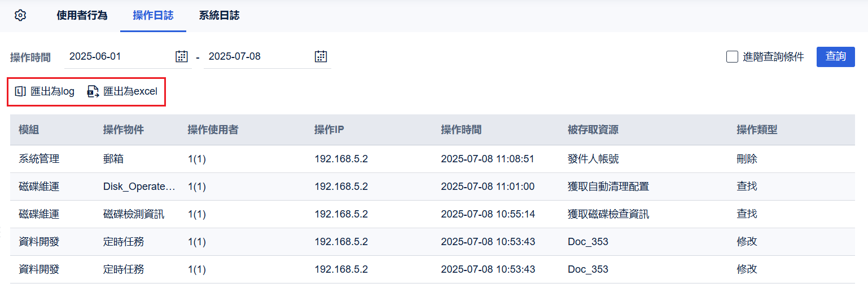Click the 操作時間 column header
This screenshot has height=284, width=868.
click(461, 130)
